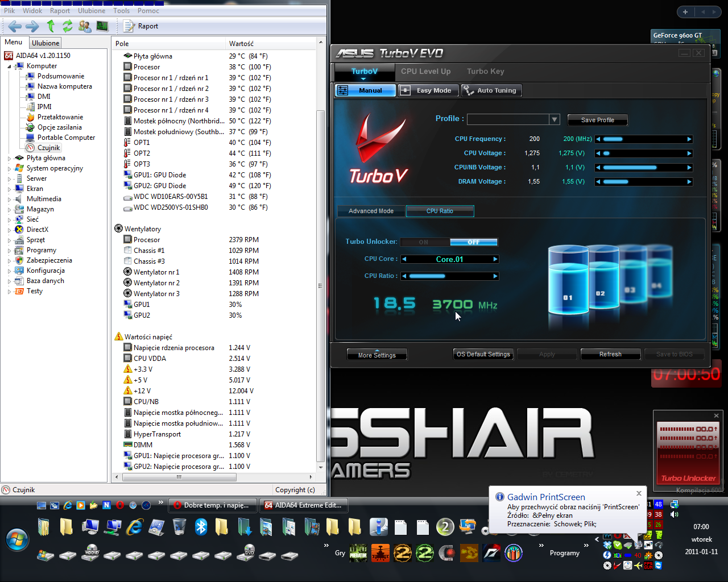Screen dimensions: 728x582
Task: Increase CPU Voltage with right slider arrow
Action: coord(689,153)
